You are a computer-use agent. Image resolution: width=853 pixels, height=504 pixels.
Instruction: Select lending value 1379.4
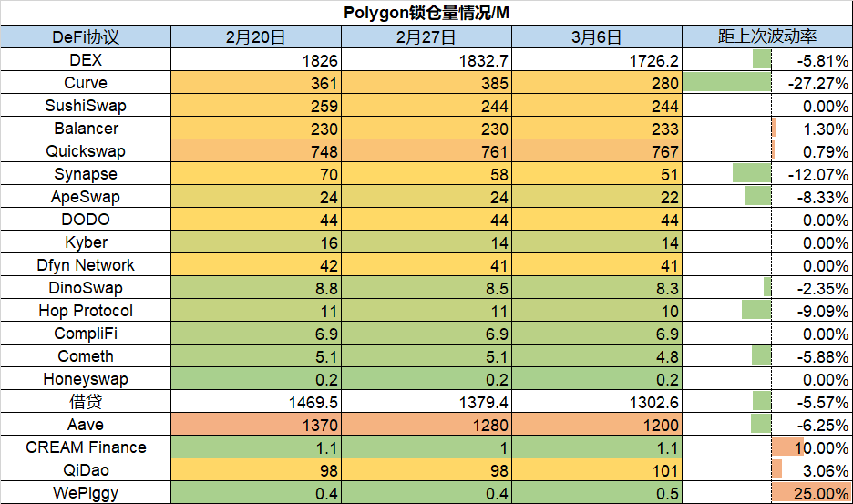coord(426,401)
